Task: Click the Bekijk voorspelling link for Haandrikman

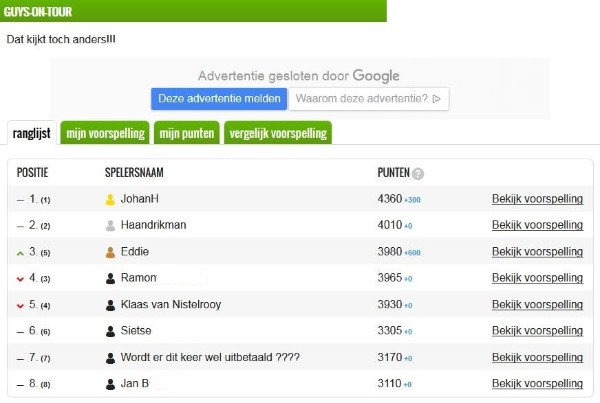Action: tap(537, 225)
